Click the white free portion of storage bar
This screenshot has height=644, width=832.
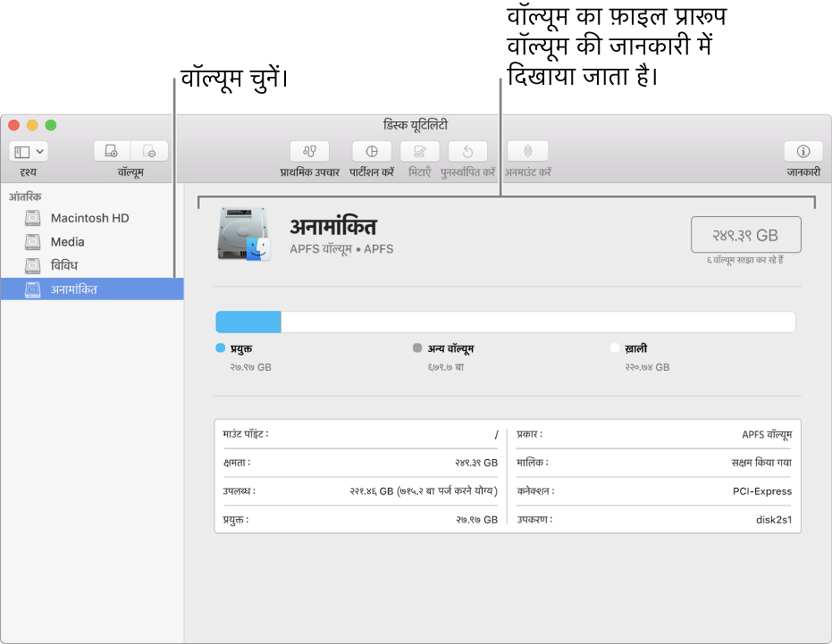(538, 322)
